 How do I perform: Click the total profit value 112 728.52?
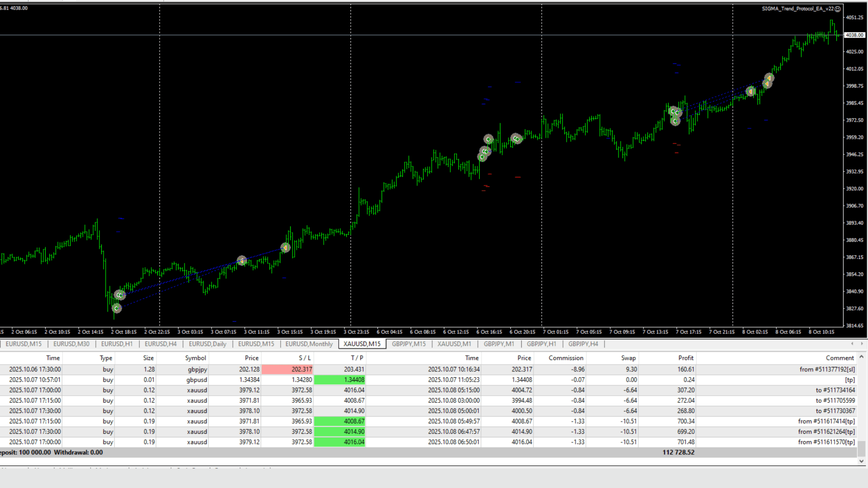(x=678, y=452)
